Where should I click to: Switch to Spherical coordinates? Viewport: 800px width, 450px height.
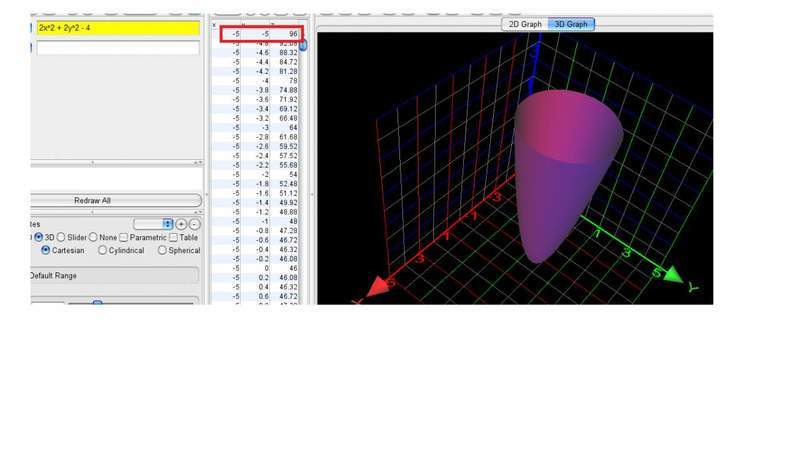coord(163,251)
